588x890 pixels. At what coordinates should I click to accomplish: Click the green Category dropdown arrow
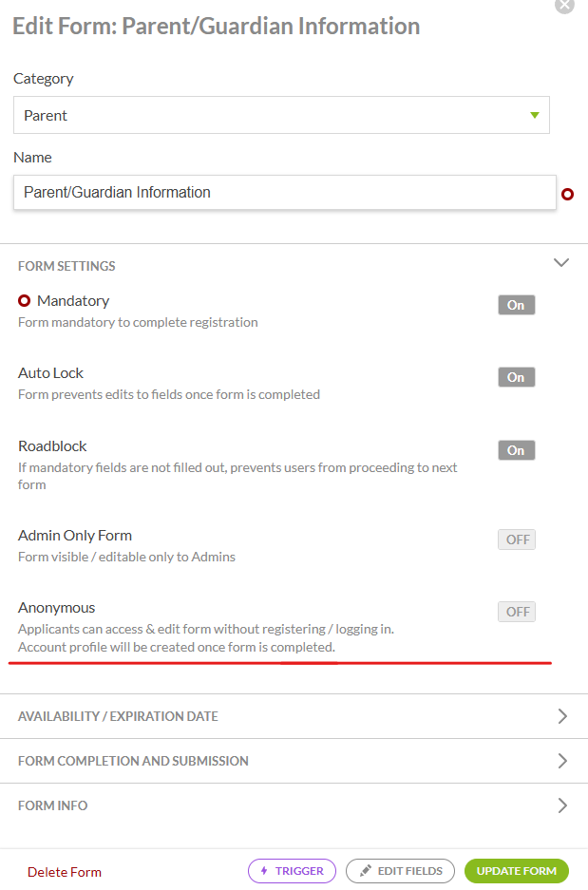[x=534, y=115]
